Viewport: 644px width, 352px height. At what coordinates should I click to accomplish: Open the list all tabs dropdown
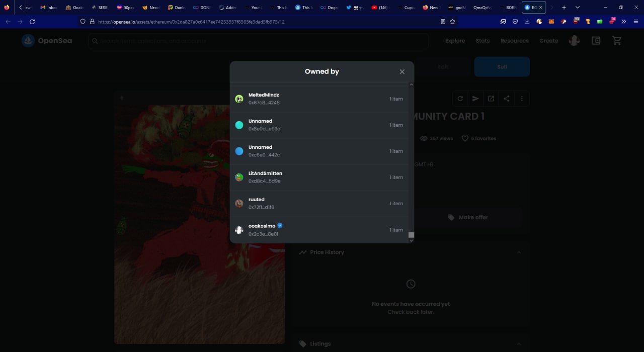click(577, 8)
